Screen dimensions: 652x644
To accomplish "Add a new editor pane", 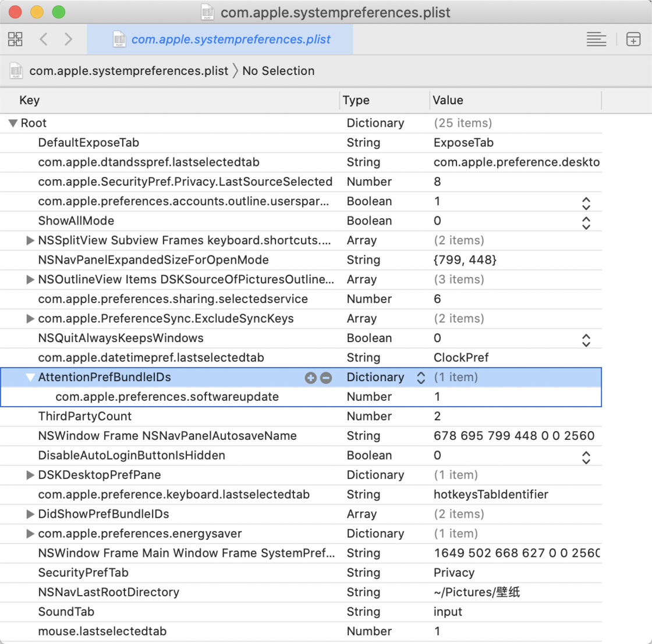I will [633, 40].
